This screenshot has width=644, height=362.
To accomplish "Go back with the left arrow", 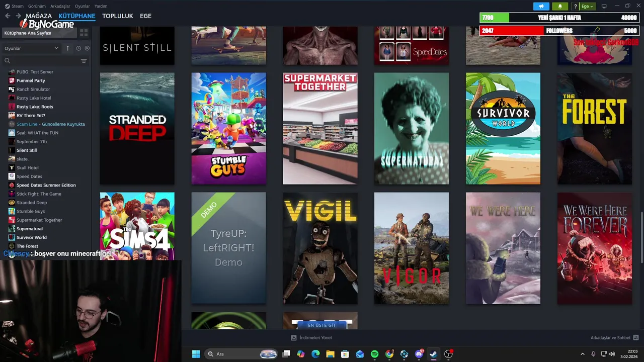I will click(8, 16).
